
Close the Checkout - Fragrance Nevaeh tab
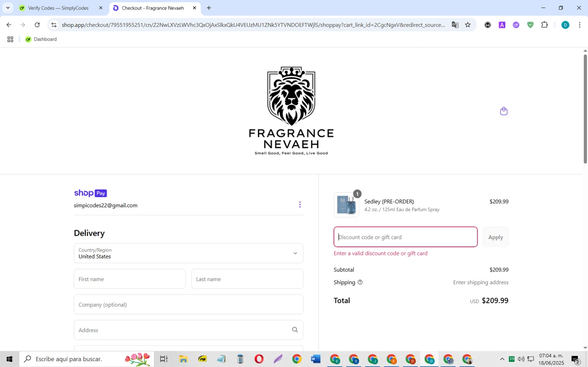(194, 8)
